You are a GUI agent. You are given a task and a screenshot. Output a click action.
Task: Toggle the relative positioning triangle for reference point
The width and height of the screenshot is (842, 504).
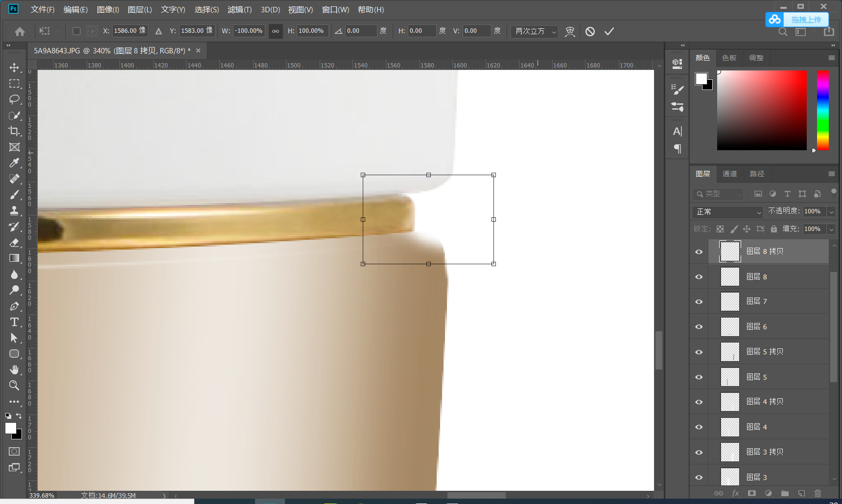click(x=159, y=31)
